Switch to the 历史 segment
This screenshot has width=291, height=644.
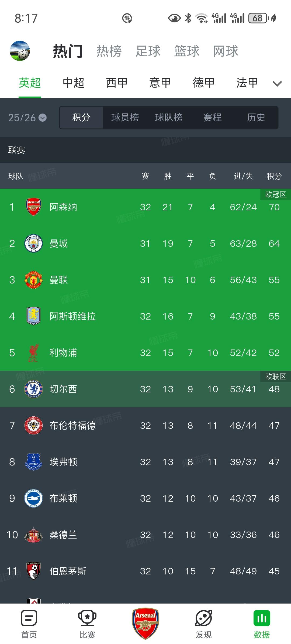pyautogui.click(x=256, y=118)
